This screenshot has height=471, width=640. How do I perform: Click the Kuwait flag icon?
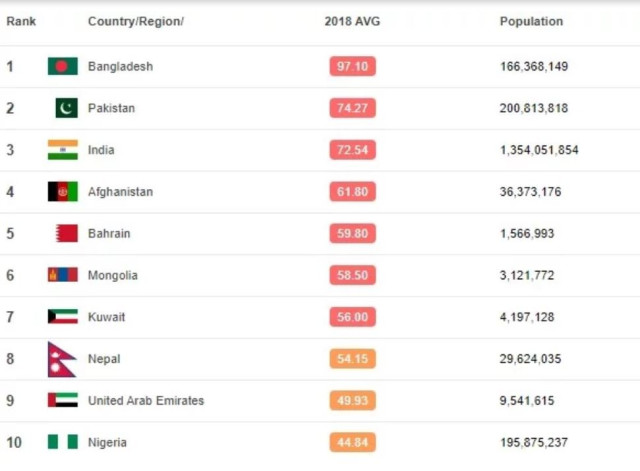pyautogui.click(x=62, y=317)
